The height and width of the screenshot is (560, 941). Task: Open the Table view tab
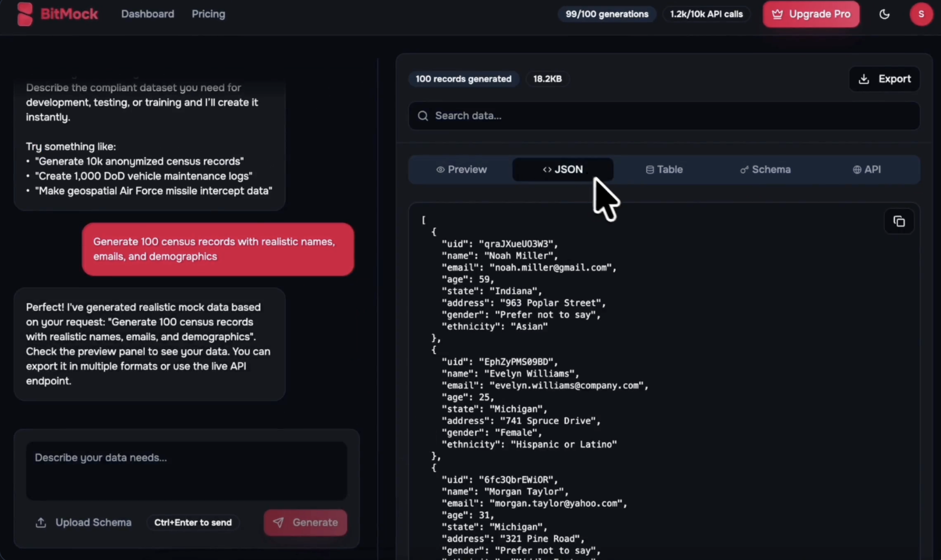coord(664,170)
